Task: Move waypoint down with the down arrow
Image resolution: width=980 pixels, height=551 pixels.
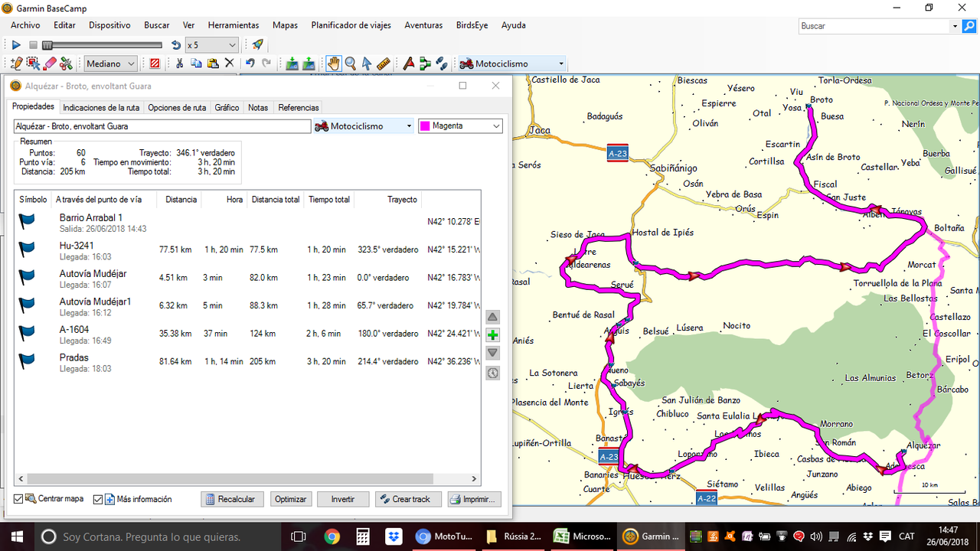Action: [x=493, y=354]
